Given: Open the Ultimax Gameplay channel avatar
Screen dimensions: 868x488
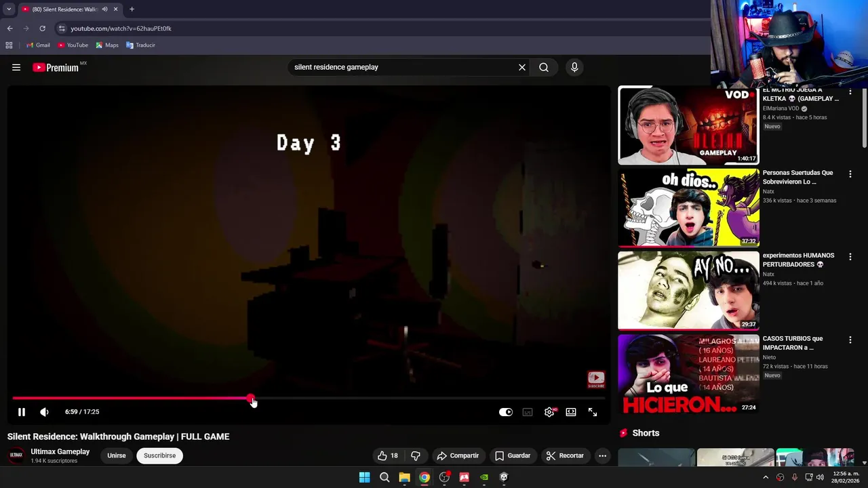Looking at the screenshot, I should pyautogui.click(x=16, y=455).
